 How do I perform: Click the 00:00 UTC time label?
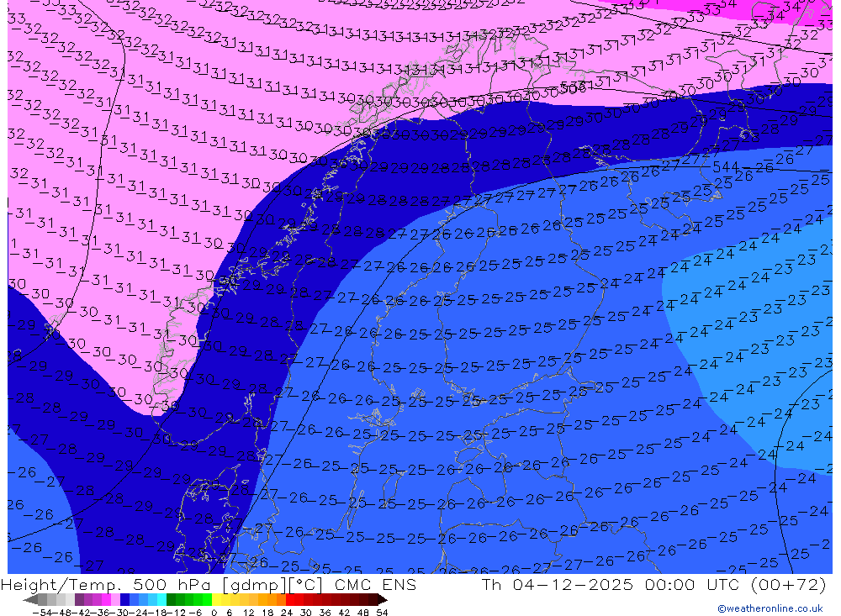(692, 584)
